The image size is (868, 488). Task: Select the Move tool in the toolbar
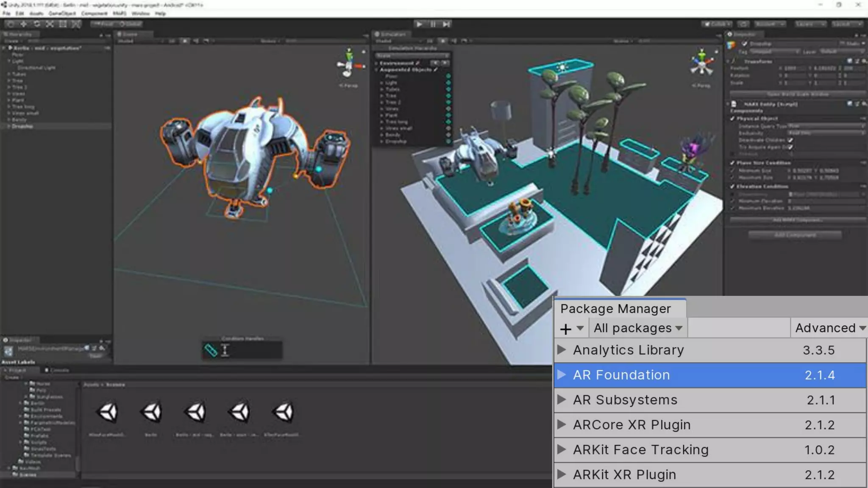[24, 24]
